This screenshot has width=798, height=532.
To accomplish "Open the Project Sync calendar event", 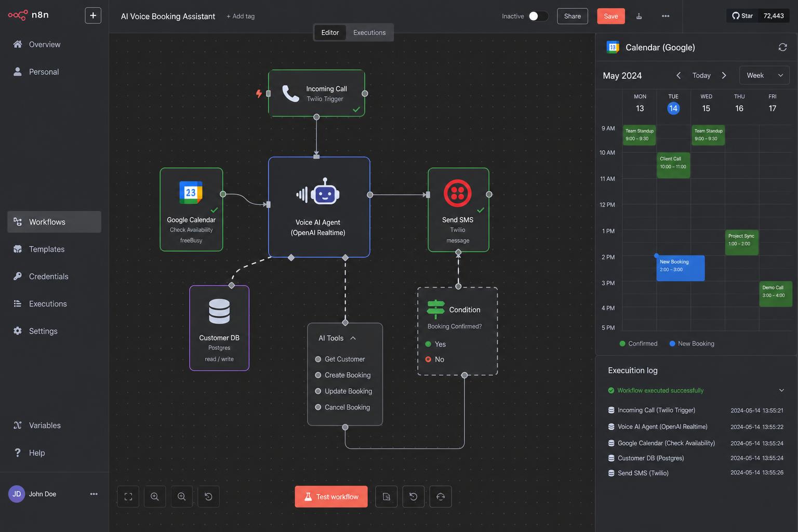I will 742,242.
